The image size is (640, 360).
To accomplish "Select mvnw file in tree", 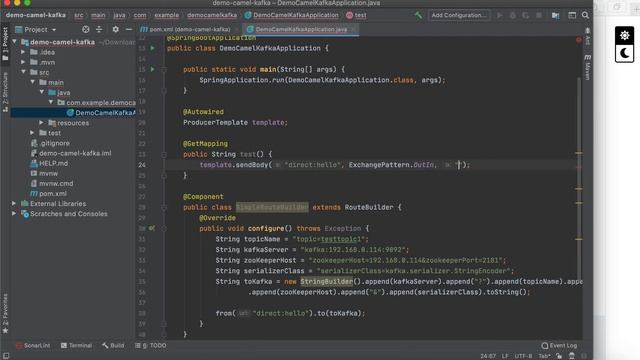I will pos(44,173).
